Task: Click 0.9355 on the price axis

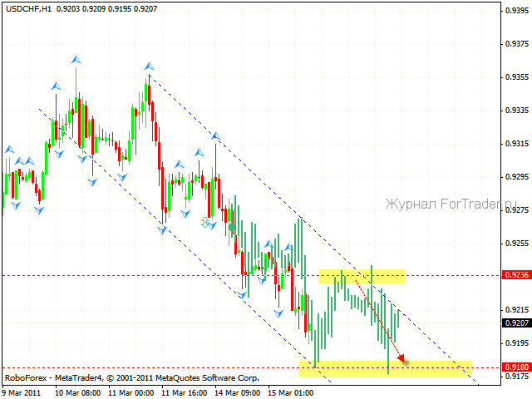Action: click(x=517, y=77)
